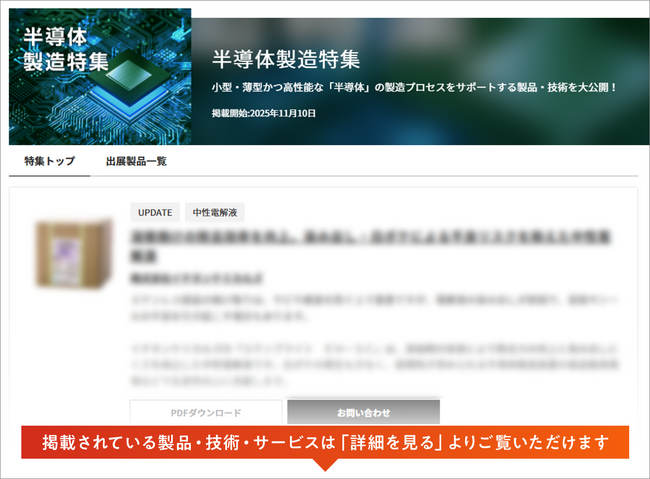Select the 中性電解液 tag
The image size is (650, 479).
click(215, 212)
